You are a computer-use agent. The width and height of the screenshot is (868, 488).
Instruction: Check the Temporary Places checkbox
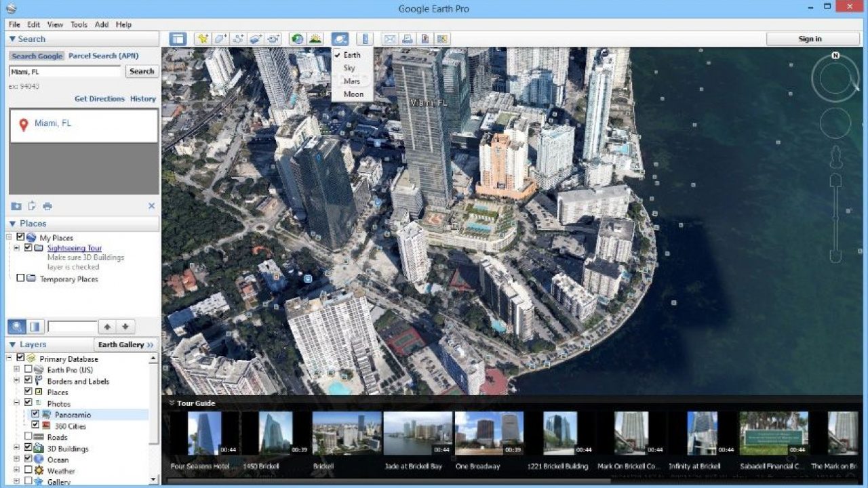tap(20, 278)
